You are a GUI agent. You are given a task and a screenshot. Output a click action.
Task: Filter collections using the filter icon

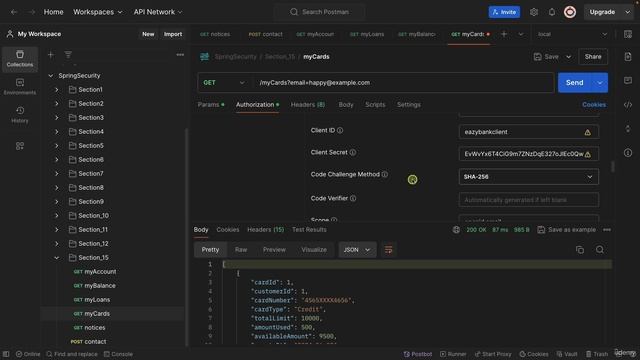click(x=68, y=54)
